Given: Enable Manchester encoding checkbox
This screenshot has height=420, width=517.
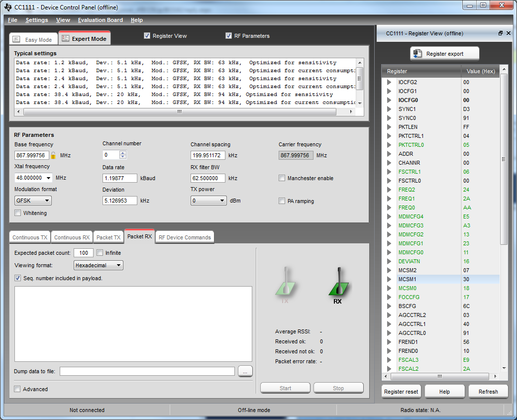Looking at the screenshot, I should click(x=282, y=178).
